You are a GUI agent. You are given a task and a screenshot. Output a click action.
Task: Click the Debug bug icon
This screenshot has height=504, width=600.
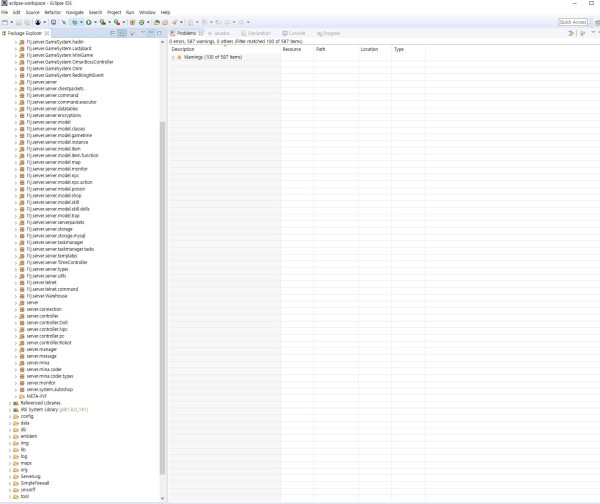pos(75,22)
